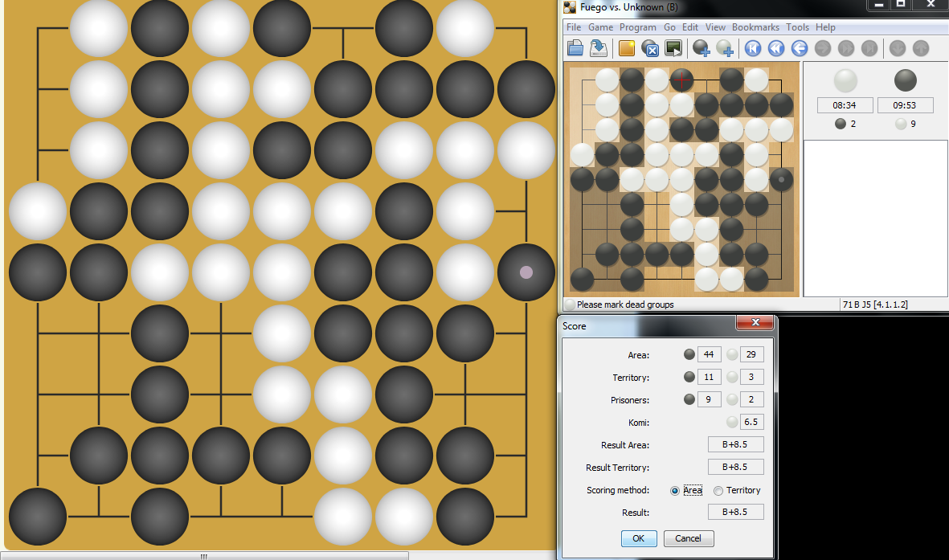The height and width of the screenshot is (560, 949).
Task: Click the white prisoners count 9 under the clock
Action: click(x=906, y=124)
